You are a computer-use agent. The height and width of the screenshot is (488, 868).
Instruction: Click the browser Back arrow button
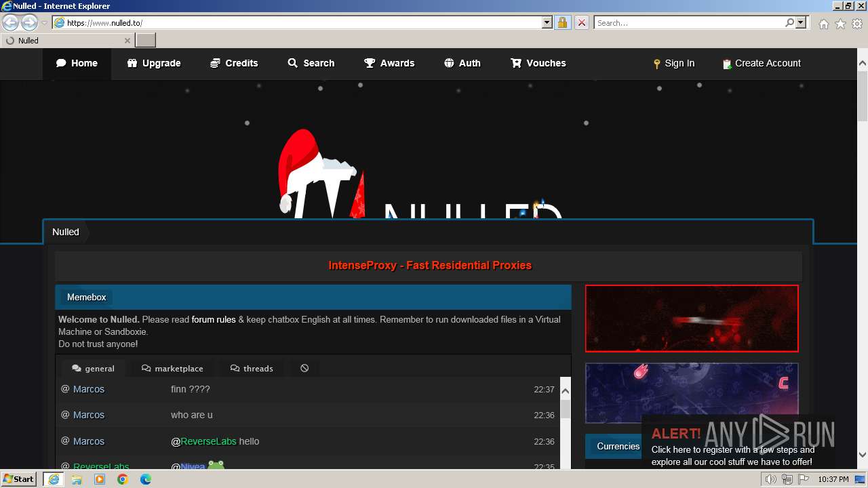click(10, 22)
